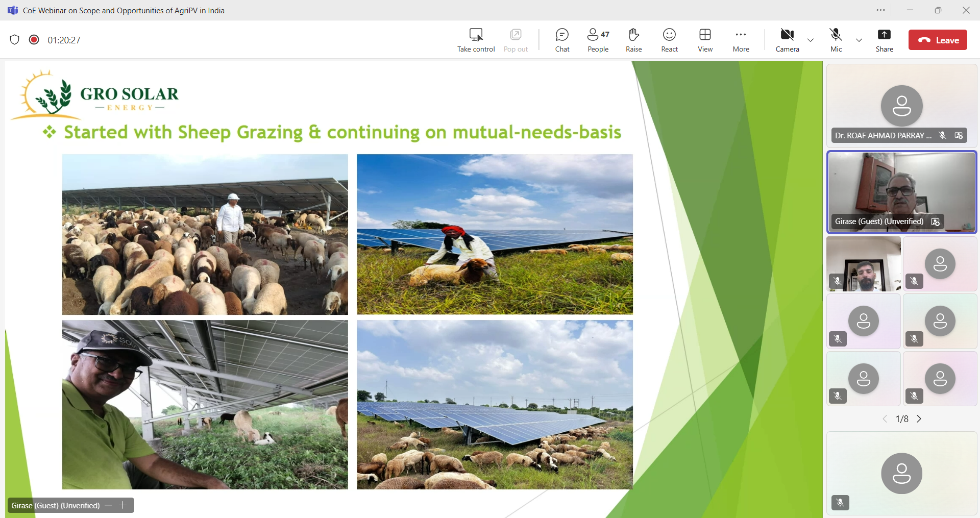The height and width of the screenshot is (518, 980).
Task: Leave the meeting
Action: [938, 40]
